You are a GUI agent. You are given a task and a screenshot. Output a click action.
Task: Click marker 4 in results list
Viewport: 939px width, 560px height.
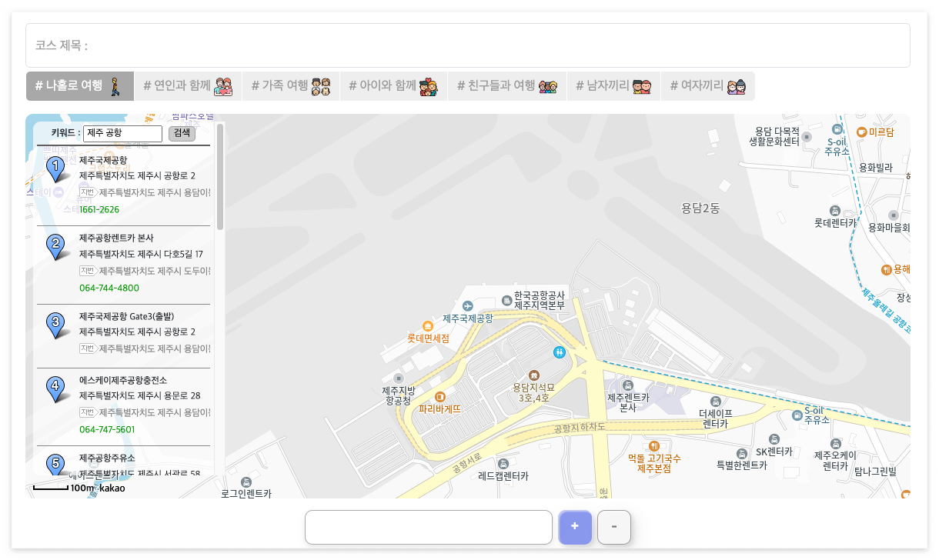pos(56,389)
